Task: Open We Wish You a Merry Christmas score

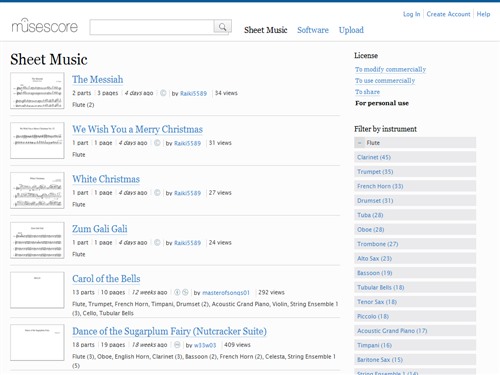Action: 137,129
